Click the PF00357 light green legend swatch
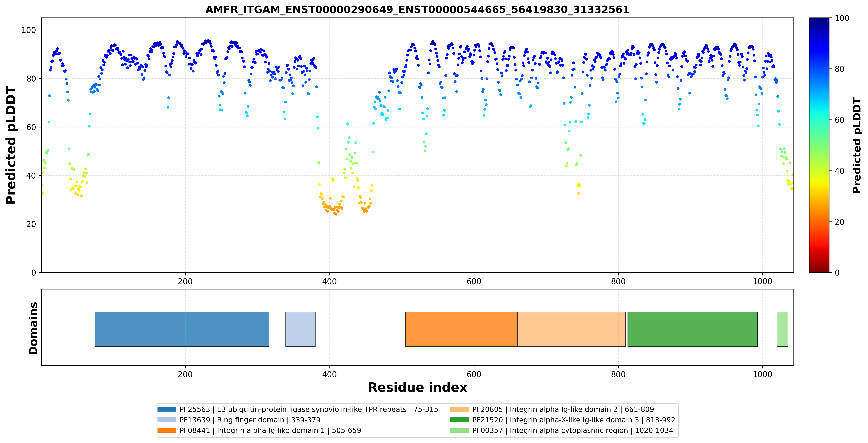 click(x=460, y=430)
